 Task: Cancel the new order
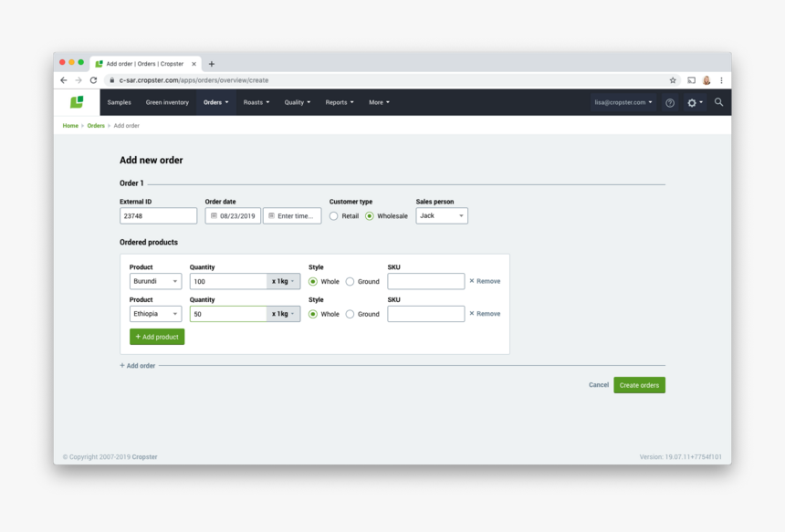tap(598, 385)
